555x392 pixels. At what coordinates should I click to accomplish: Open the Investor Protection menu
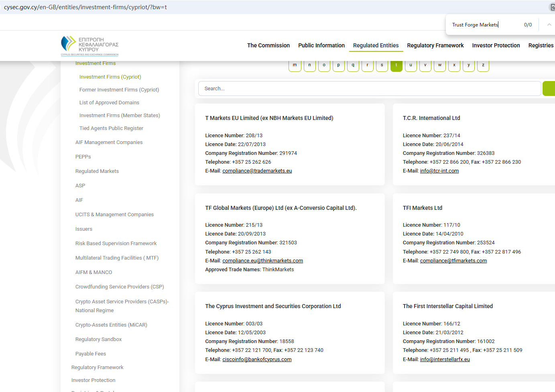coord(496,46)
